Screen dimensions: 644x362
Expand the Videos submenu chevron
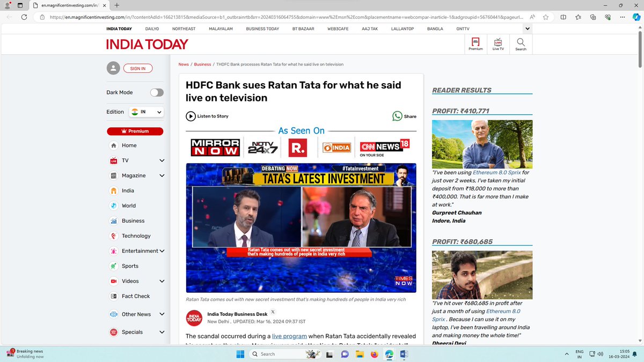pyautogui.click(x=162, y=281)
